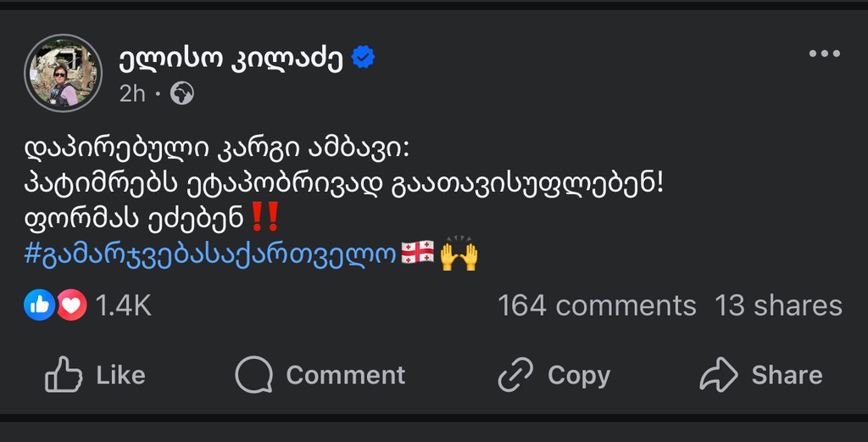Screen dimensions: 868x442
Task: Click the red heart reaction icon
Action: pos(71,305)
